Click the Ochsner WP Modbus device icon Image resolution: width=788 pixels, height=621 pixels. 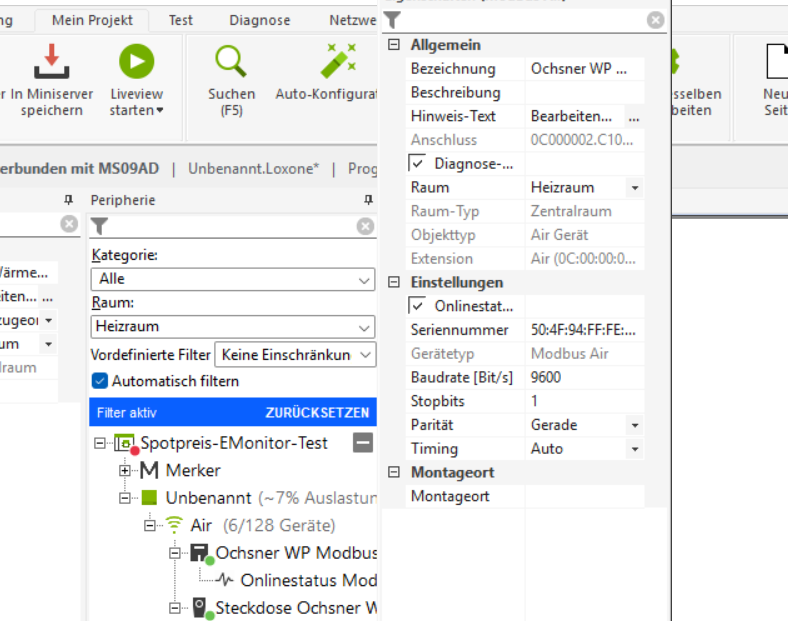click(x=201, y=553)
